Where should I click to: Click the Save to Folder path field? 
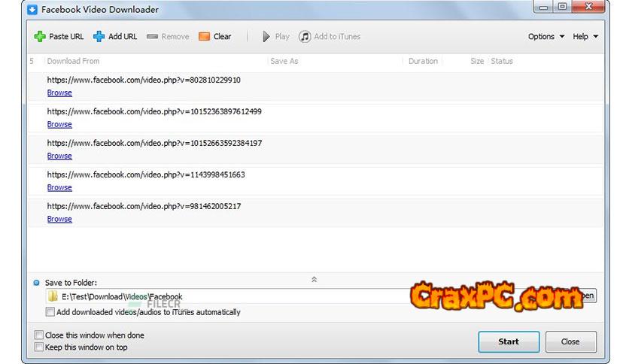click(226, 296)
